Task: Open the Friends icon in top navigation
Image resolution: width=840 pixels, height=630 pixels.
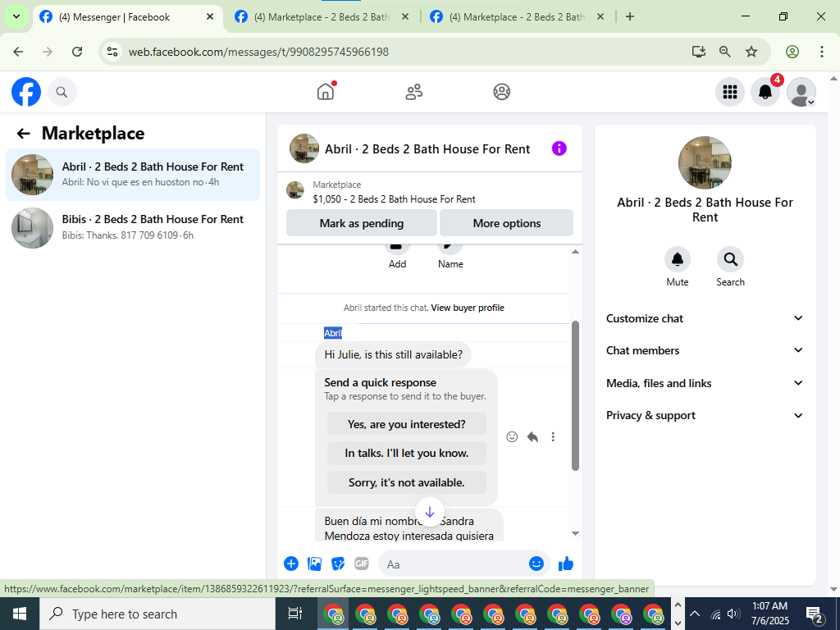Action: 413,92
